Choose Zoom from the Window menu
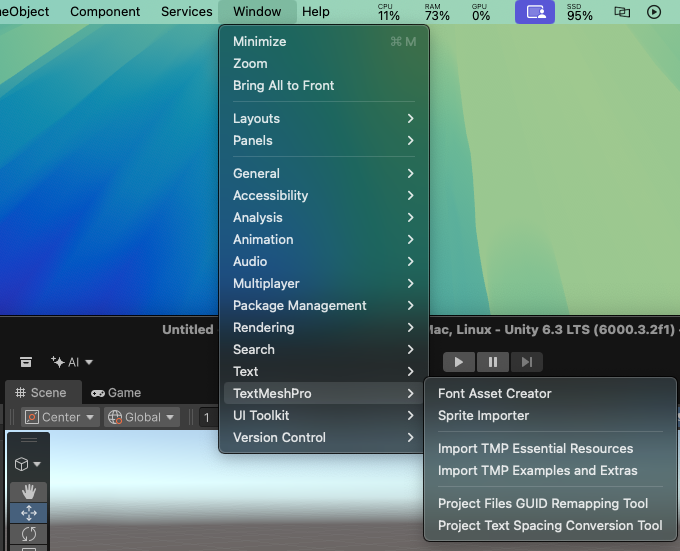680x551 pixels. 324,64
